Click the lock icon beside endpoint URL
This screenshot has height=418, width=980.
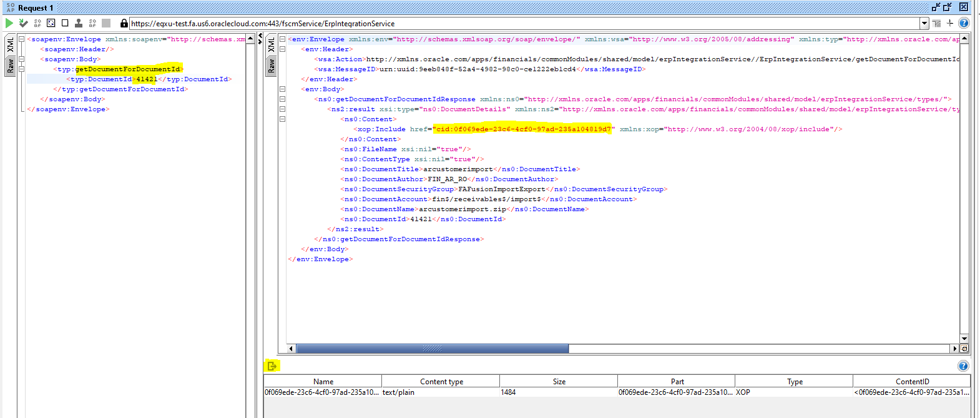[x=124, y=23]
